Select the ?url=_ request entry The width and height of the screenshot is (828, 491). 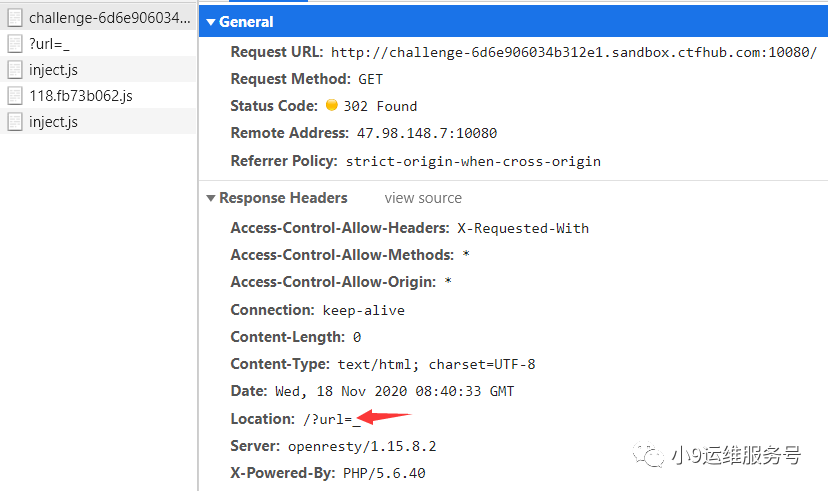[x=50, y=44]
